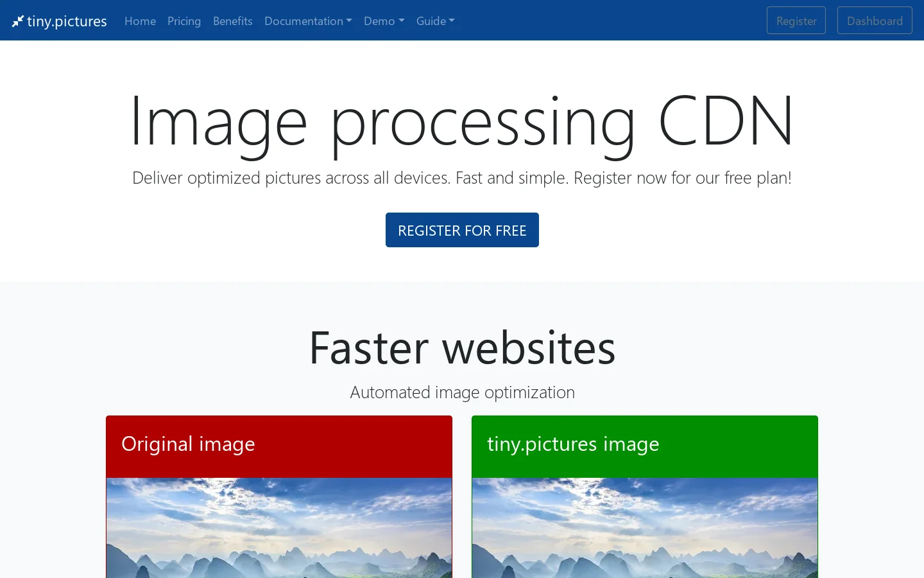Image resolution: width=924 pixels, height=578 pixels.
Task: Click the tiny.pictures logo icon
Action: coord(18,21)
